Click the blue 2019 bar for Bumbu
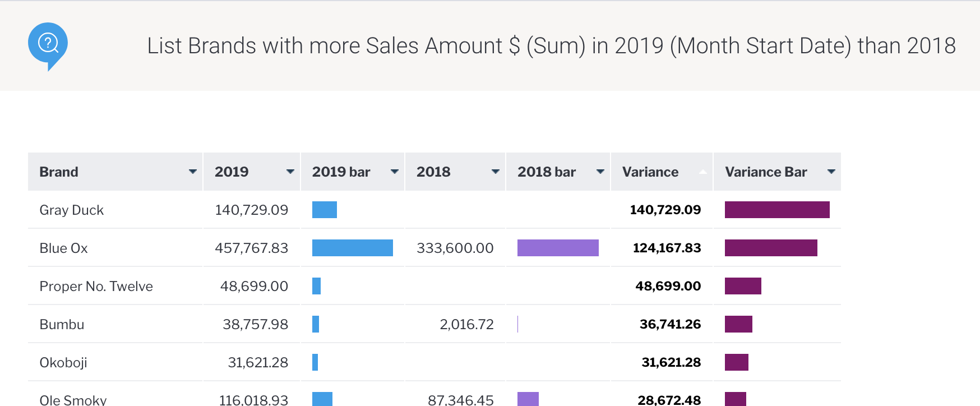The image size is (980, 406). point(316,324)
